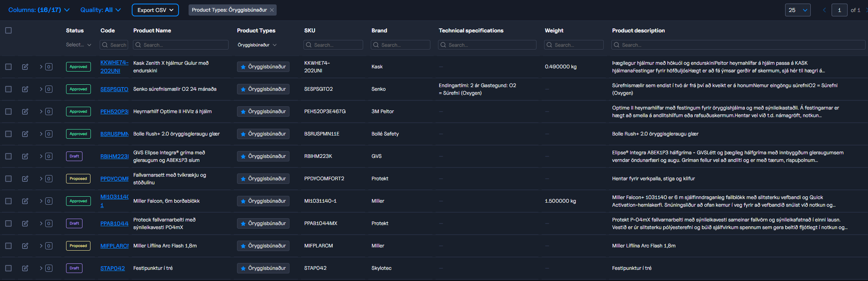This screenshot has height=281, width=868.
Task: Open edit icon for Senko súrefnismælir row
Action: coord(25,89)
